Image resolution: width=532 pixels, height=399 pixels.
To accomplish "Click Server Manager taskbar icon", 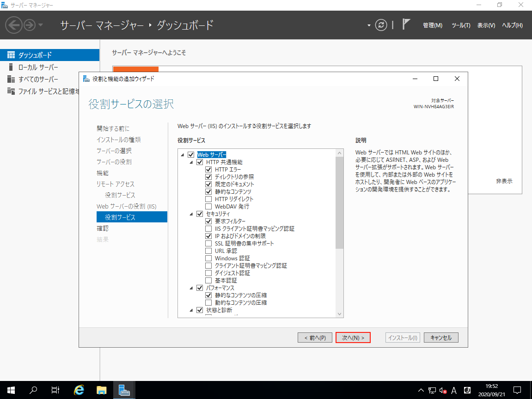I will coord(124,390).
